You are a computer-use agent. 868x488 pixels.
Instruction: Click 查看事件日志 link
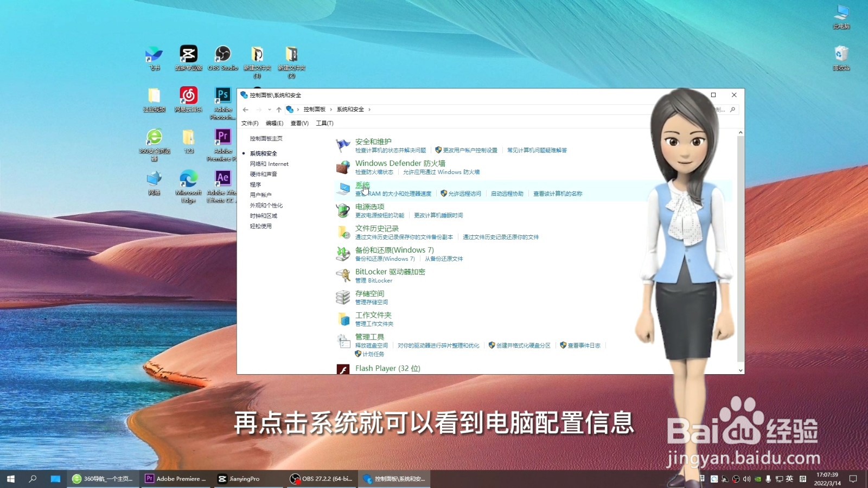(584, 345)
